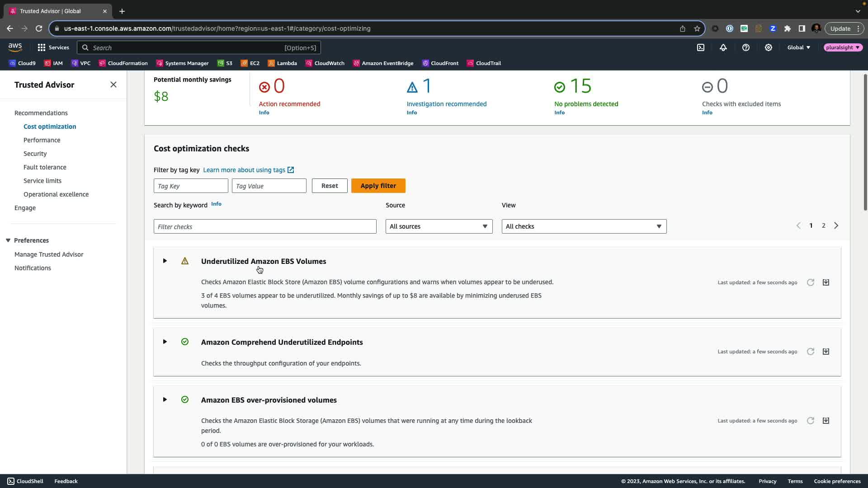Open CloudShell icon in top navigation
Screen dimensions: 868x488
(700, 47)
